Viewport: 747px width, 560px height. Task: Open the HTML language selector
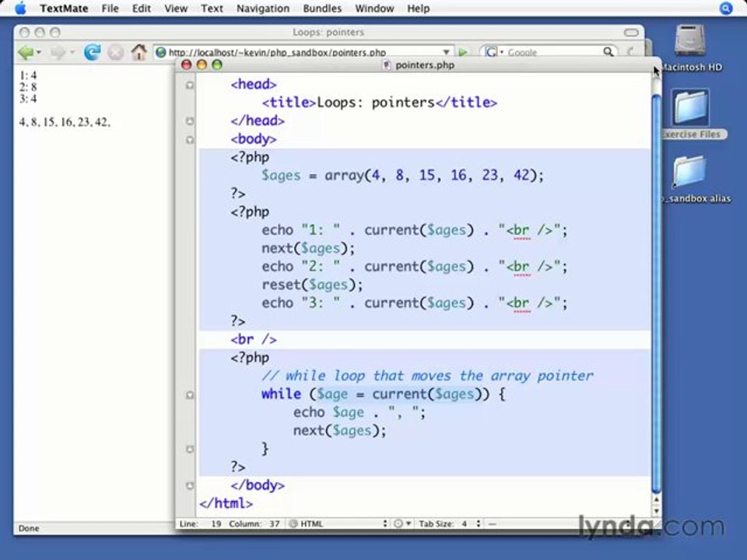coord(338,523)
